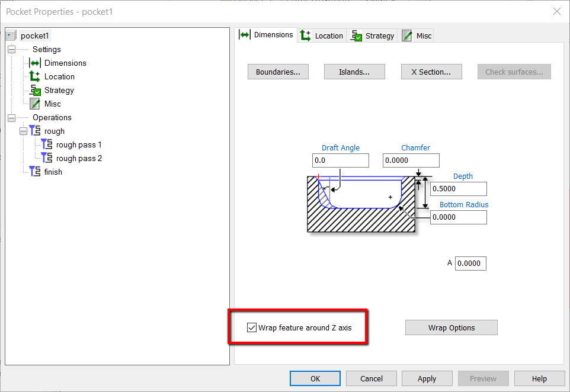
Task: Collapse the Operations tree branch
Action: point(11,117)
